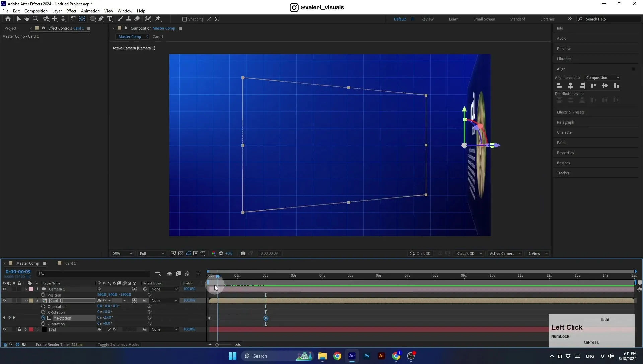The image size is (643, 364).
Task: Open Camera 1 parent None dropdown
Action: pyautogui.click(x=164, y=289)
